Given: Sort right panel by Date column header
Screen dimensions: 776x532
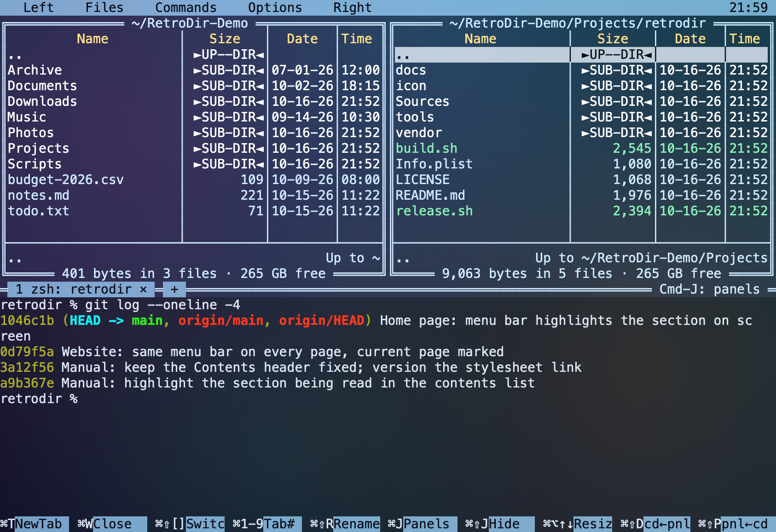Looking at the screenshot, I should pyautogui.click(x=690, y=39).
